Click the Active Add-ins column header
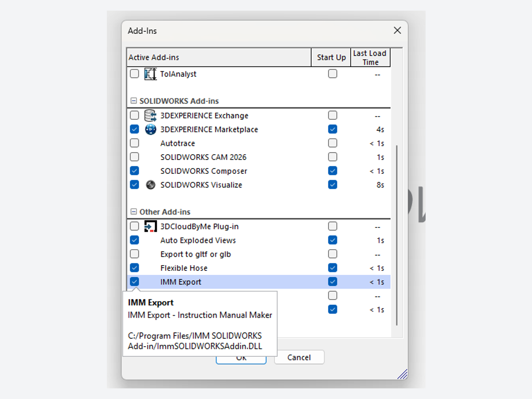532x399 pixels. coord(219,58)
